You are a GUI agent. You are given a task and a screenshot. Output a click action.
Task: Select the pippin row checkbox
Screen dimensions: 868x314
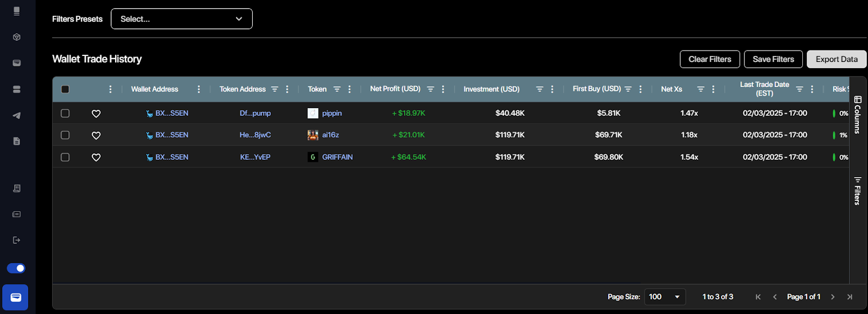point(65,113)
